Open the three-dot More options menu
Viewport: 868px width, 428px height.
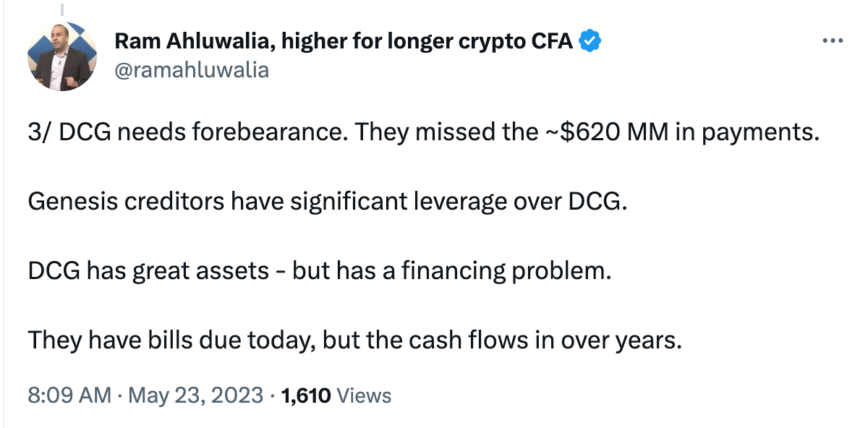tap(833, 41)
